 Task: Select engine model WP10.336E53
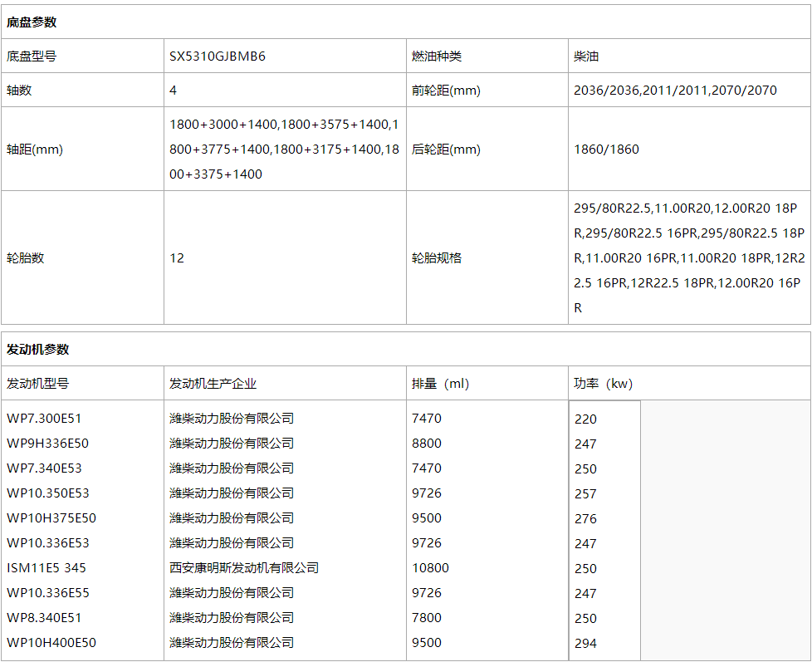click(x=47, y=542)
